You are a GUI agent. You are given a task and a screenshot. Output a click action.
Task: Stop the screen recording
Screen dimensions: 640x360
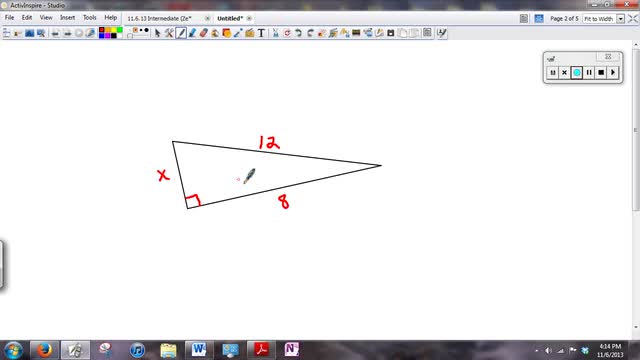pos(601,73)
